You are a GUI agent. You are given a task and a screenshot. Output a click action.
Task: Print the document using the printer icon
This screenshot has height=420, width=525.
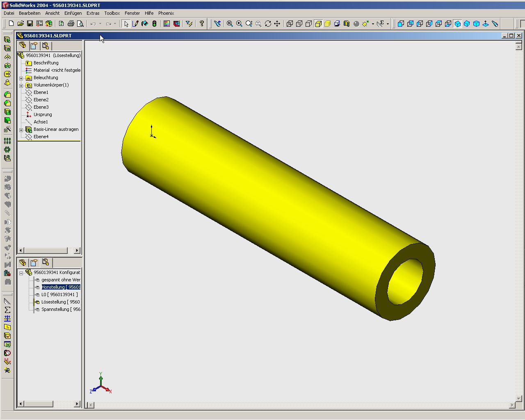71,24
